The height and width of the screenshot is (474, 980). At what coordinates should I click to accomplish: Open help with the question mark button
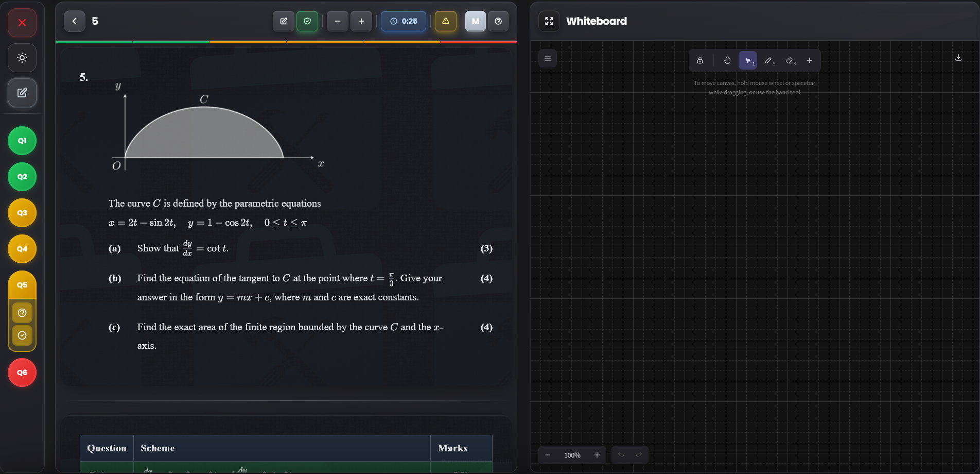[498, 21]
